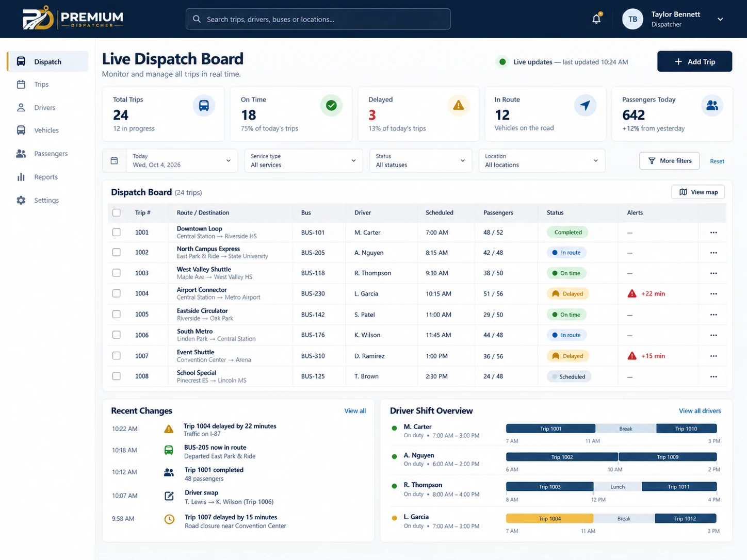Viewport: 747px width, 560px height.
Task: Click the Add Trip button
Action: click(x=694, y=61)
